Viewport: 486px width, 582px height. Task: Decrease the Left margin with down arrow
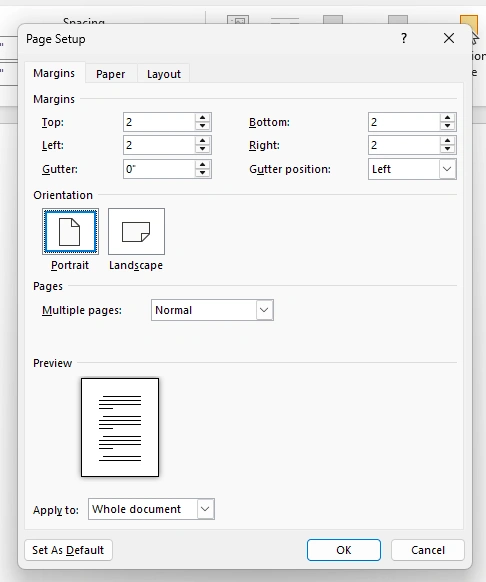[202, 149]
